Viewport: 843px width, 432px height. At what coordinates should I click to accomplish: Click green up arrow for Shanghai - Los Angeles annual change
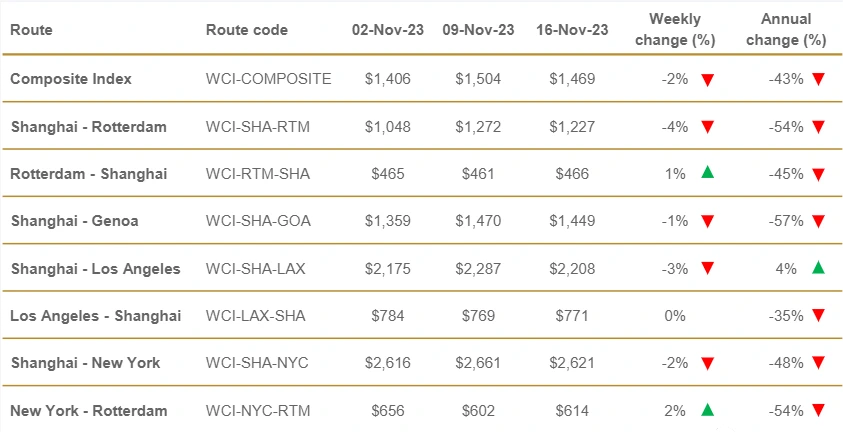pyautogui.click(x=818, y=267)
